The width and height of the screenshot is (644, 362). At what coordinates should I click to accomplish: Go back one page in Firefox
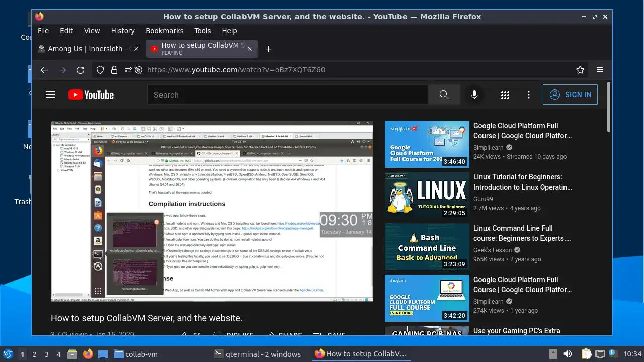coord(44,70)
